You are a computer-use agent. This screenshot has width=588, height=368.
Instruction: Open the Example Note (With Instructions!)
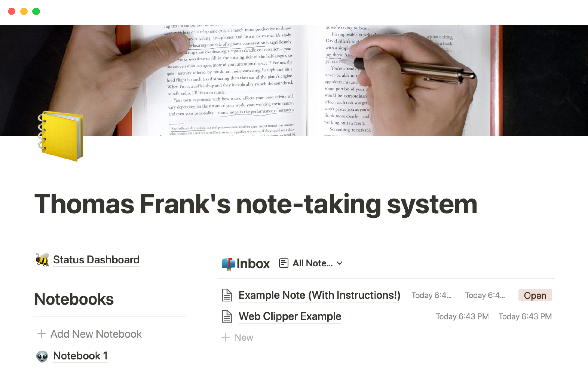coord(319,295)
